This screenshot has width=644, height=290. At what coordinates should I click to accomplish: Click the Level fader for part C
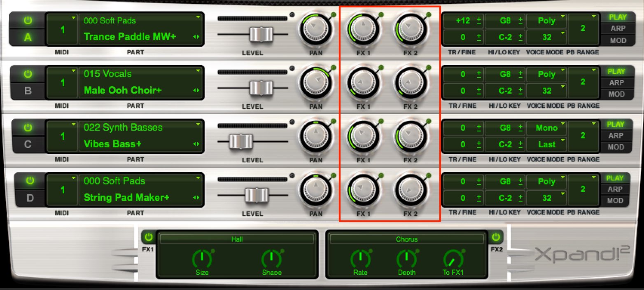coord(240,141)
